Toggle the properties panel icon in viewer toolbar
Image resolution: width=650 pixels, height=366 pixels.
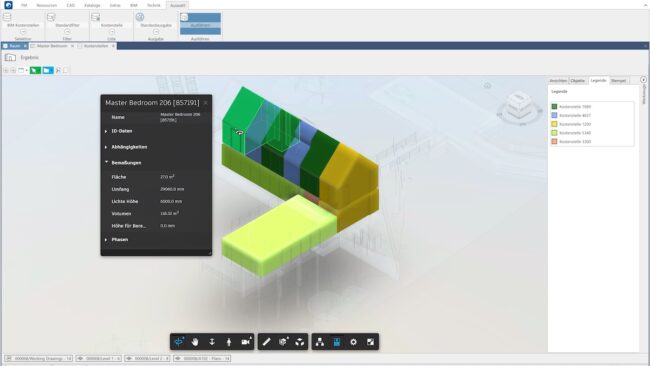pyautogui.click(x=337, y=342)
